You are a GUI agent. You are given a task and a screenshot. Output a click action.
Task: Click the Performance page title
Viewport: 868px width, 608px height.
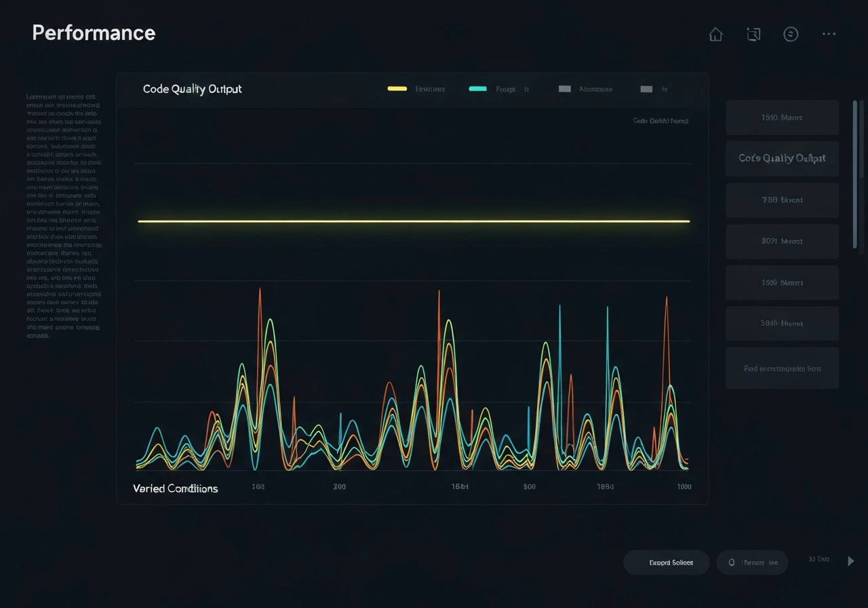(x=93, y=32)
